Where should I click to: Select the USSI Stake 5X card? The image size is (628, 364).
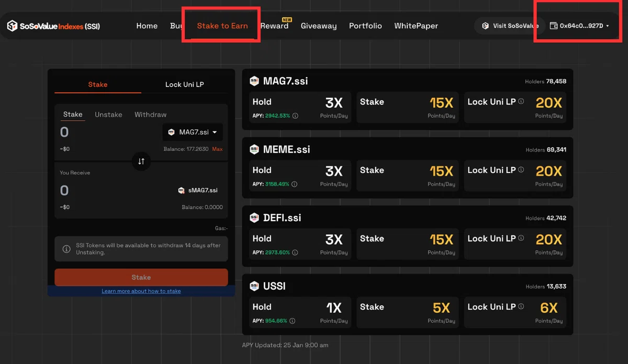(408, 313)
